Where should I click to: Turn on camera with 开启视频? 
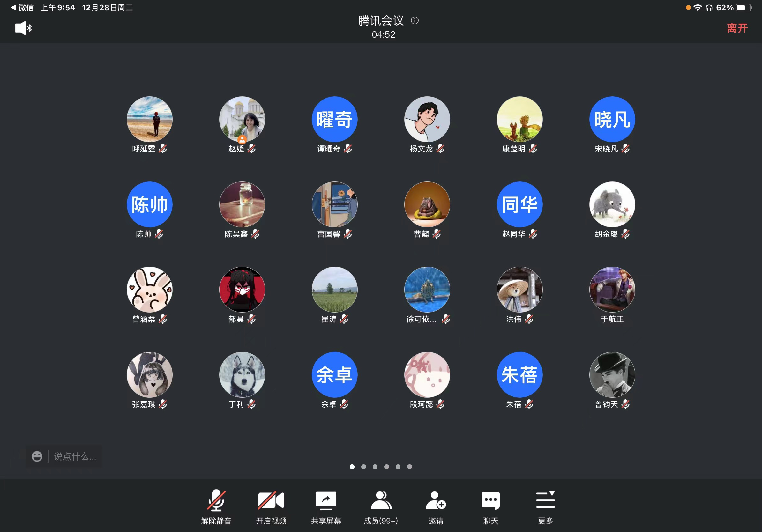pos(271,500)
